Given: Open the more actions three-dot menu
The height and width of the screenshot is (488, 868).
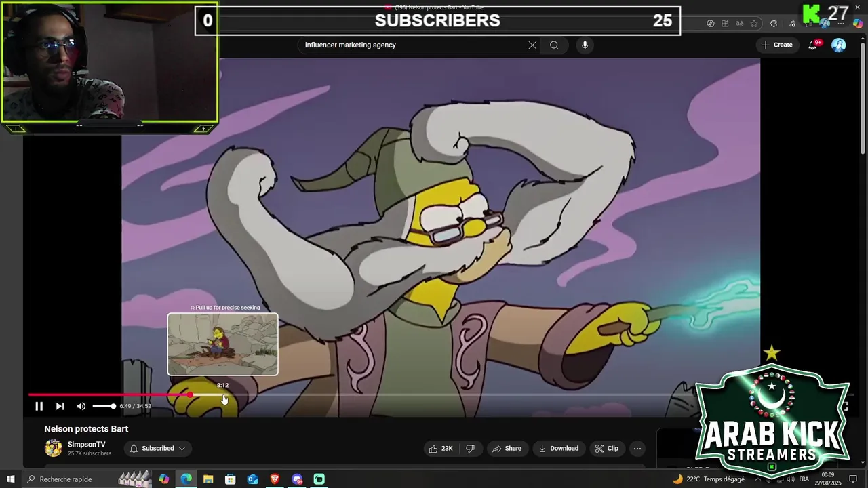Looking at the screenshot, I should pyautogui.click(x=637, y=448).
